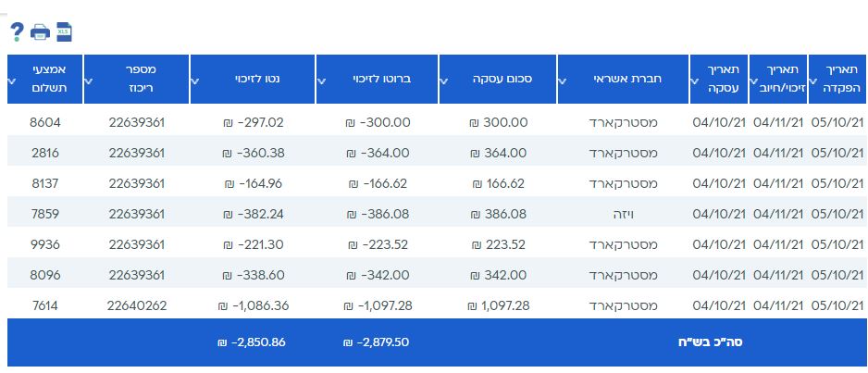Open the help question mark icon
This screenshot has width=868, height=373.
coord(16,32)
